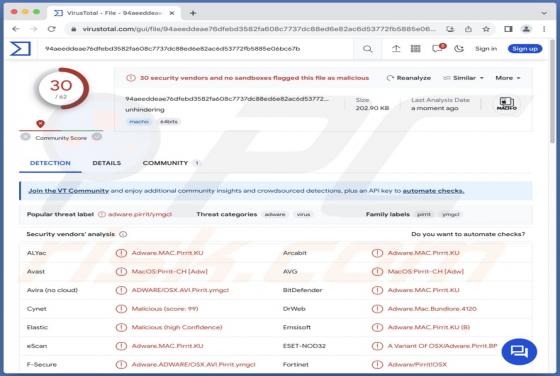Image resolution: width=560 pixels, height=376 pixels.
Task: Go back with browser back arrow
Action: [16, 29]
